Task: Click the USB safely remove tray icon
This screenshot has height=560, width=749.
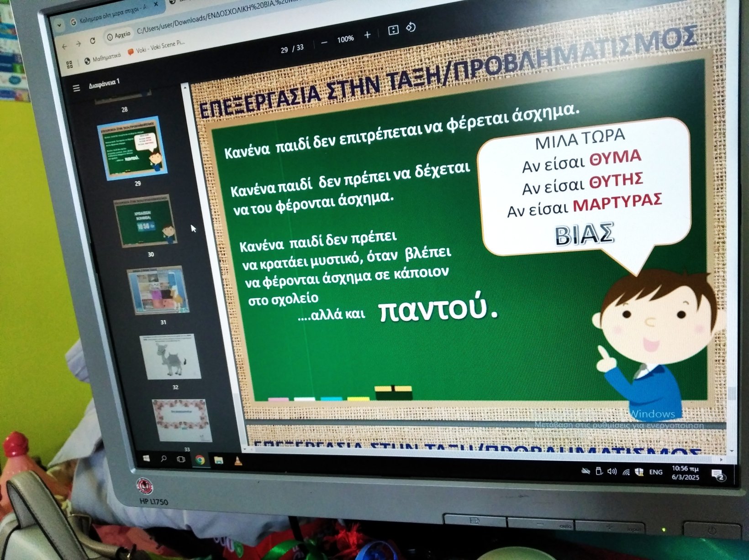Action: coord(599,471)
